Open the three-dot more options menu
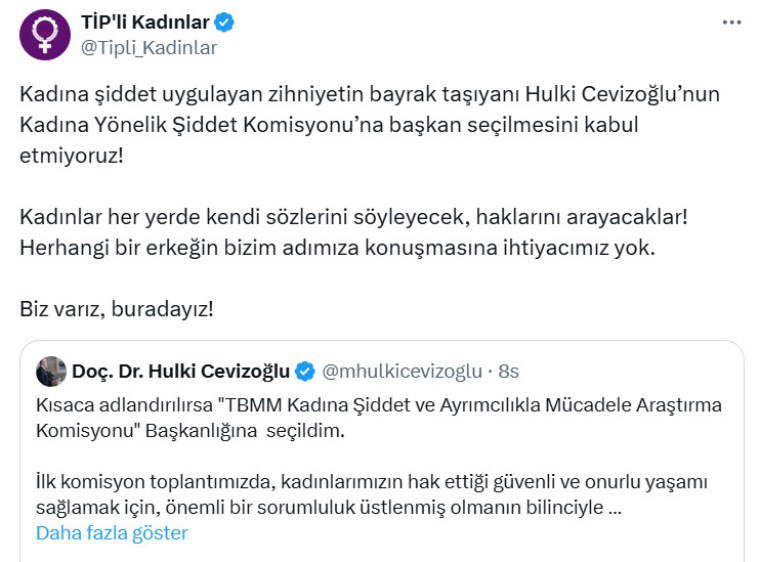This screenshot has height=562, width=760. pos(732,22)
